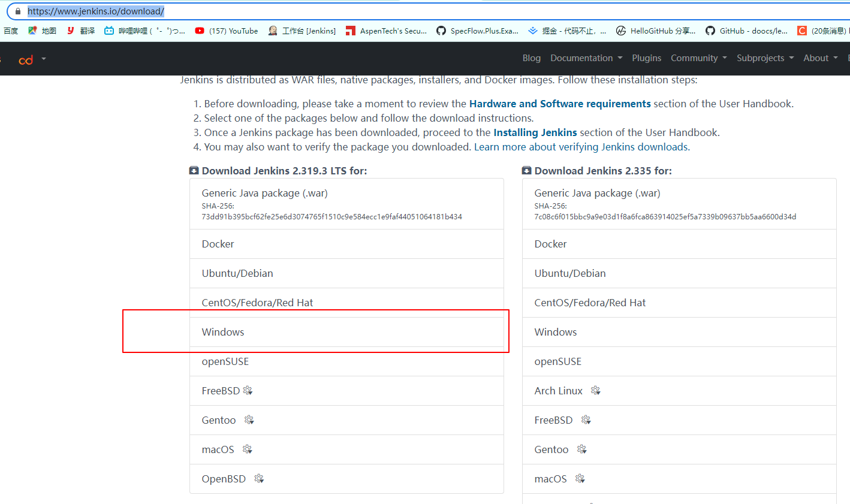Open Hardware and Software requirements link
The image size is (850, 504).
559,104
